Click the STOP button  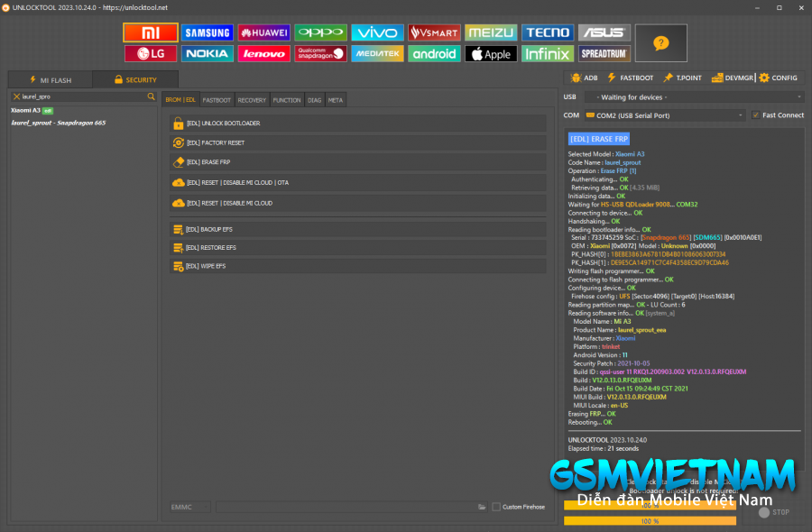(774, 512)
